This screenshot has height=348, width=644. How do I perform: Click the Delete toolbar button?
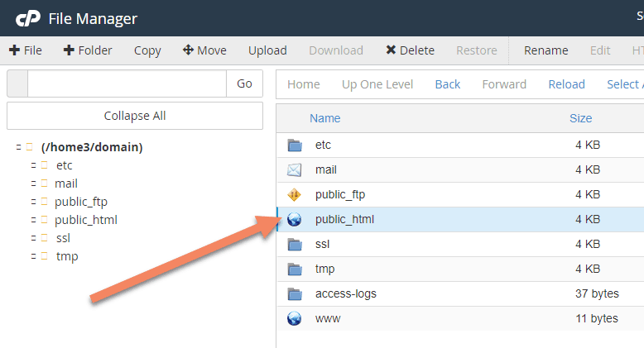click(x=410, y=50)
